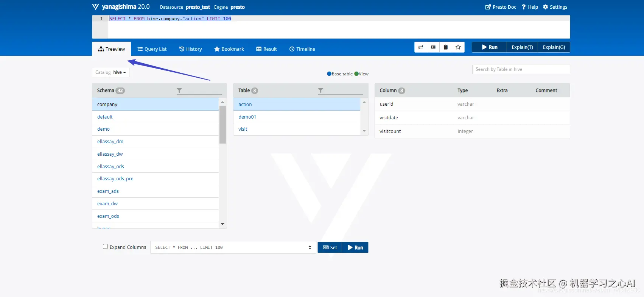Open the Catalog hive dropdown
This screenshot has width=644, height=297.
point(110,72)
